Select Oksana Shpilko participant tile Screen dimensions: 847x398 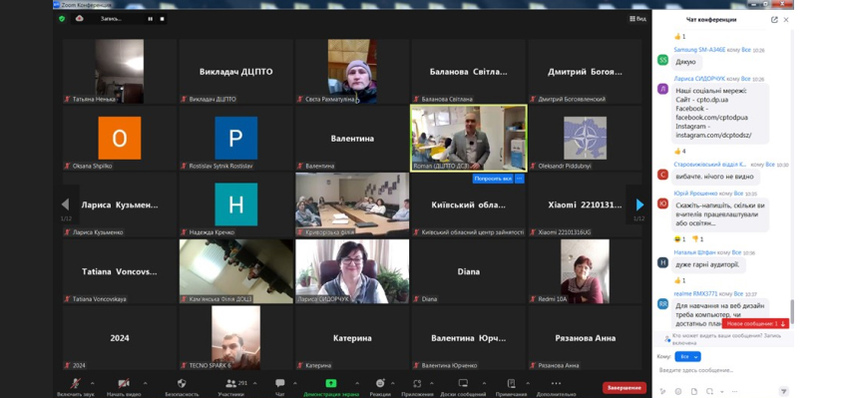tap(120, 138)
